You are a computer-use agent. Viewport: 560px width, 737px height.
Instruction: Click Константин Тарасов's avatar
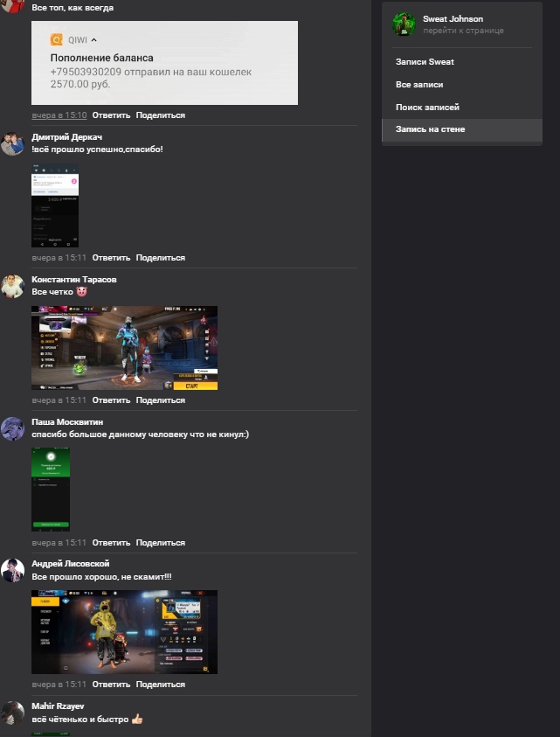tap(12, 287)
